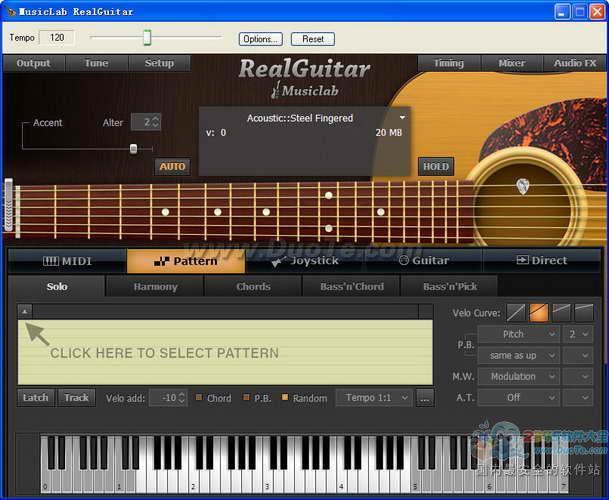Open the 'same as up' dropdown
Viewport: 609px width, 500px height.
pyautogui.click(x=519, y=355)
